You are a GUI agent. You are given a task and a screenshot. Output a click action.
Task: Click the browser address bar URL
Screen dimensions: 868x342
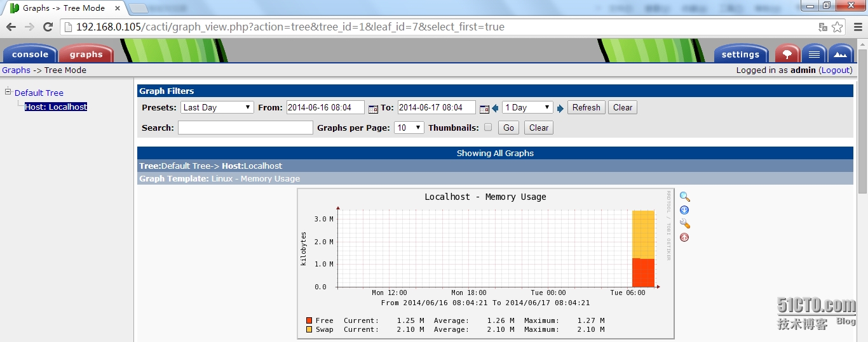tap(290, 27)
